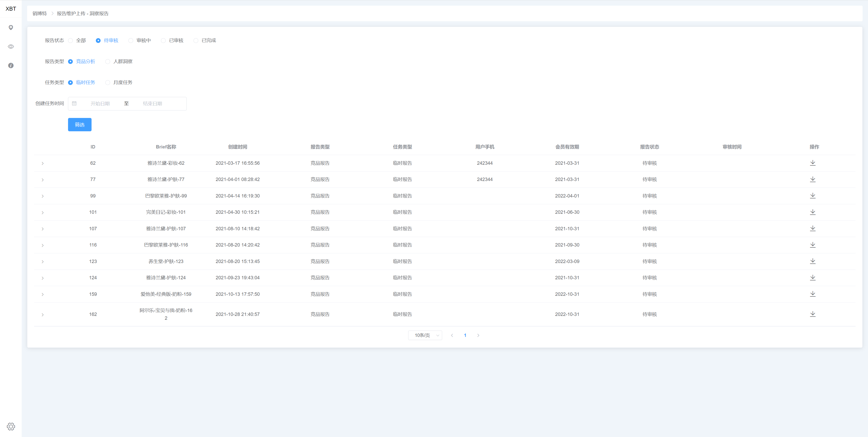Image resolution: width=868 pixels, height=437 pixels.
Task: Click the calendar icon in date range
Action: [x=74, y=103]
